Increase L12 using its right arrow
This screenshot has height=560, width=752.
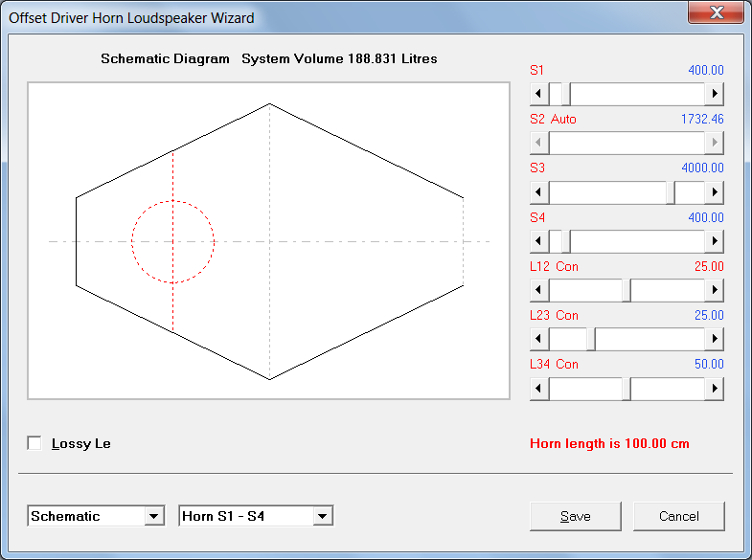[714, 290]
